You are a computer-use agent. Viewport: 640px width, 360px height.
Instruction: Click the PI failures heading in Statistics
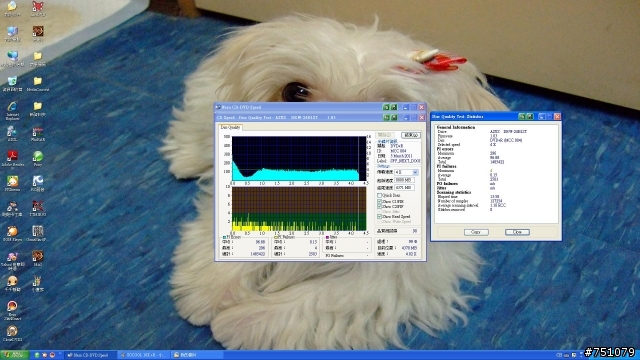pos(447,167)
